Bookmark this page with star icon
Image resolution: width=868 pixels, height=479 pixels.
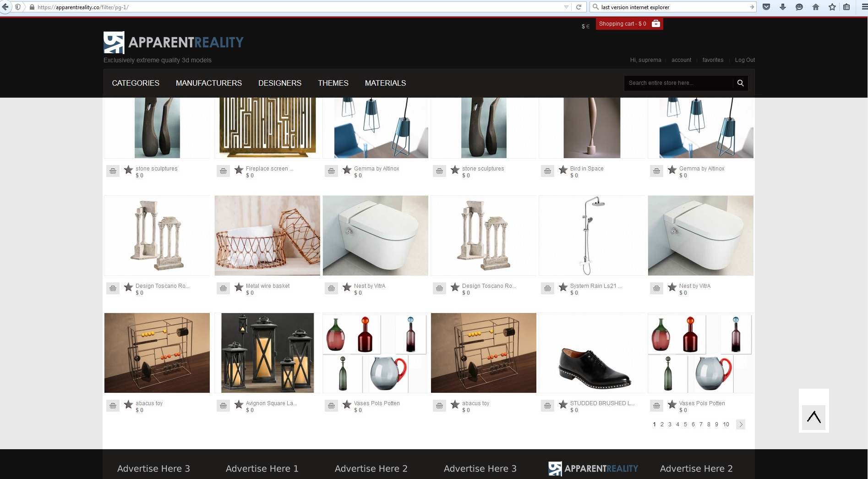[832, 7]
